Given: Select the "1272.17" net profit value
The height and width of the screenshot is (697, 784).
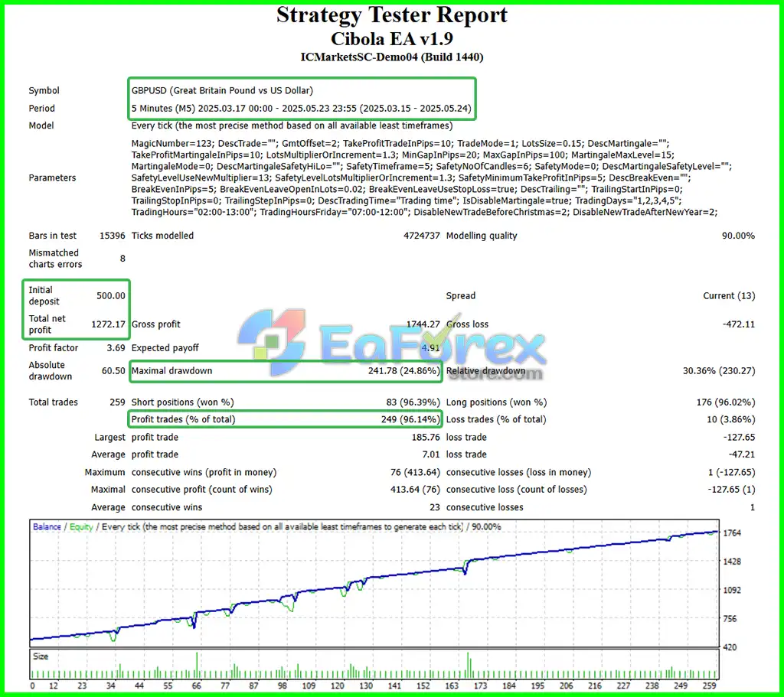Looking at the screenshot, I should point(108,324).
